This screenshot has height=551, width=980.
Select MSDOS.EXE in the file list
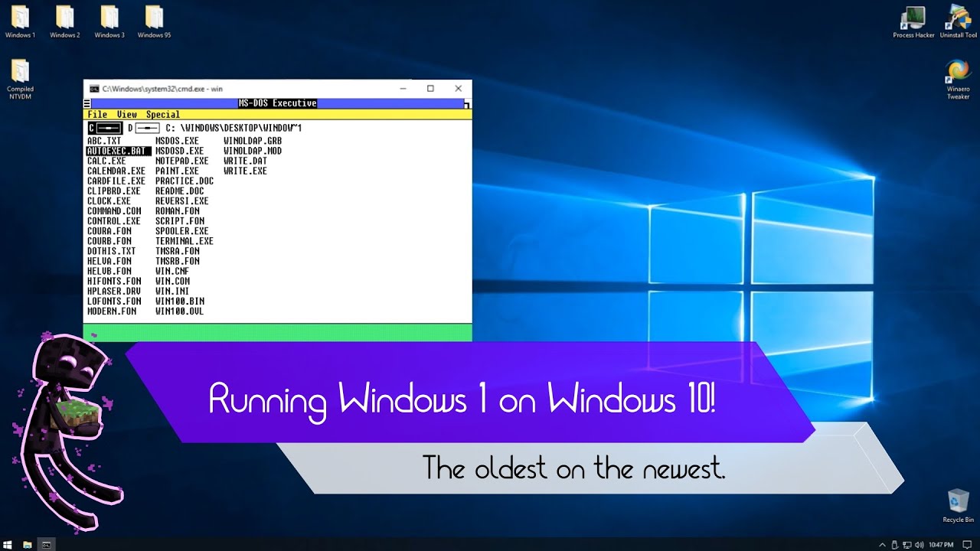pyautogui.click(x=177, y=141)
